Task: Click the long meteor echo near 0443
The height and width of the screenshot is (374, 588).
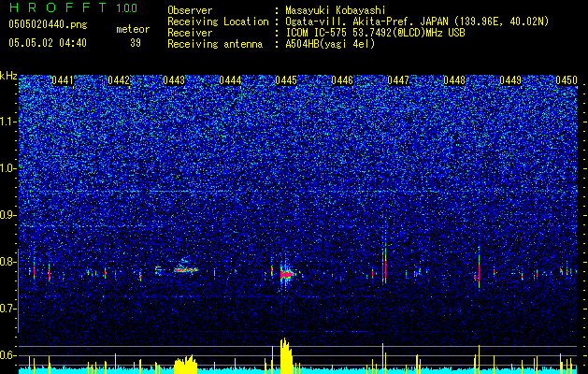Action: pyautogui.click(x=185, y=269)
